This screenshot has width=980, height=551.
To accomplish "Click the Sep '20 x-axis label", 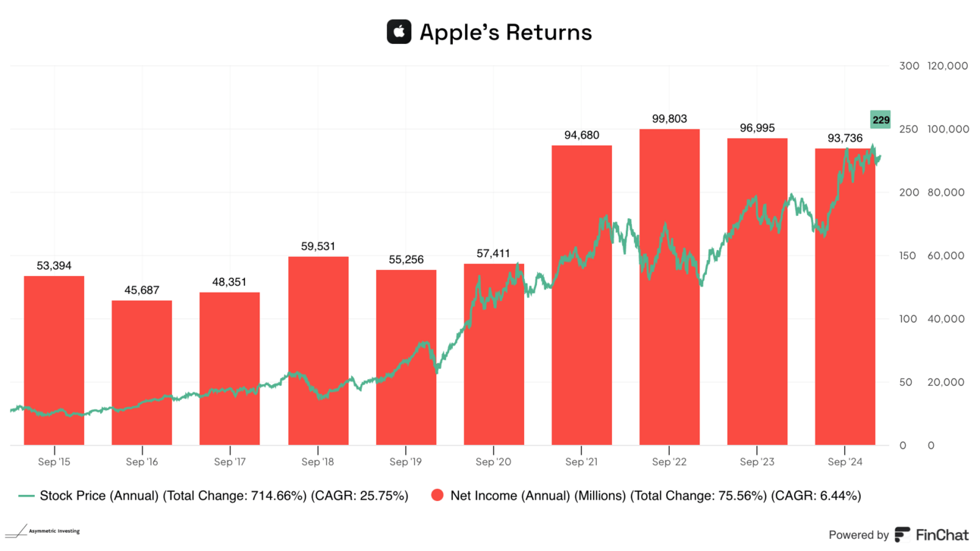I will point(494,461).
